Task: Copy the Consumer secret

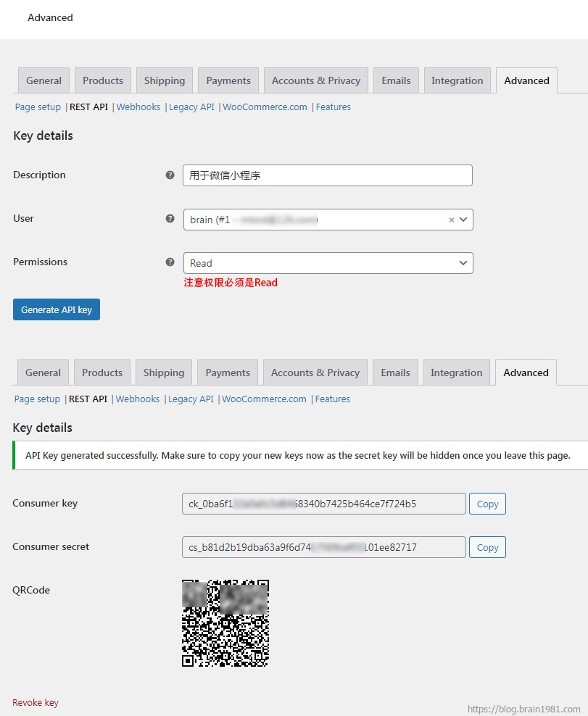Action: (487, 547)
